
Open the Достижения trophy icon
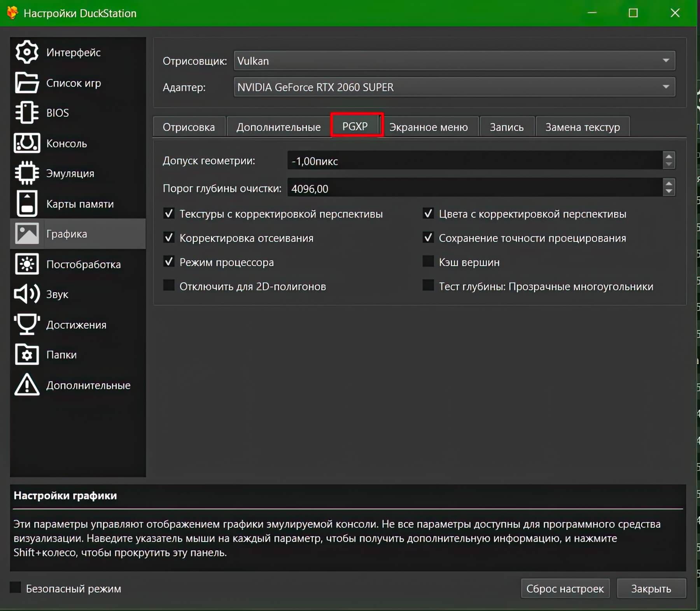27,325
